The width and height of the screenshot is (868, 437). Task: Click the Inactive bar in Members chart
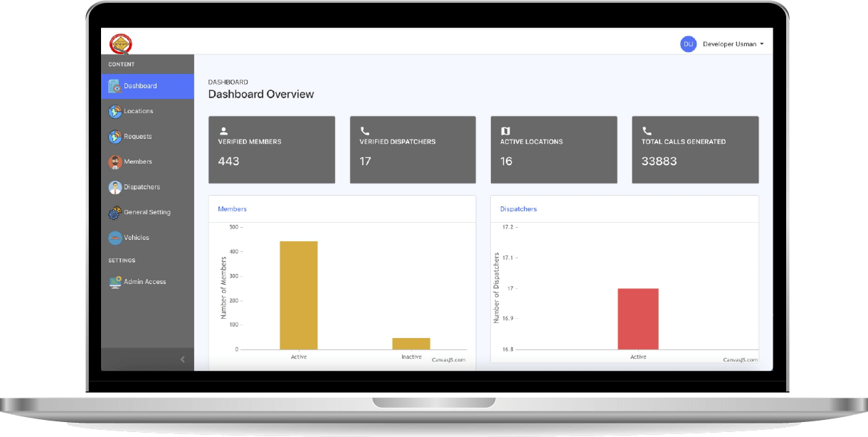point(411,344)
